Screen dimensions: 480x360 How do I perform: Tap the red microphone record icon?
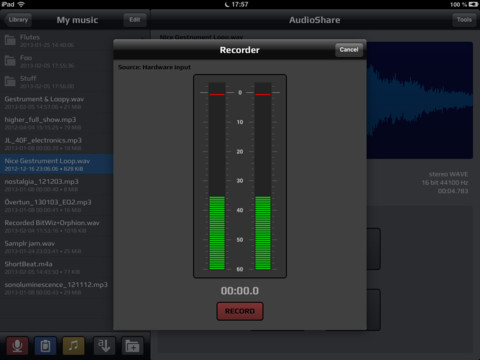(x=17, y=346)
